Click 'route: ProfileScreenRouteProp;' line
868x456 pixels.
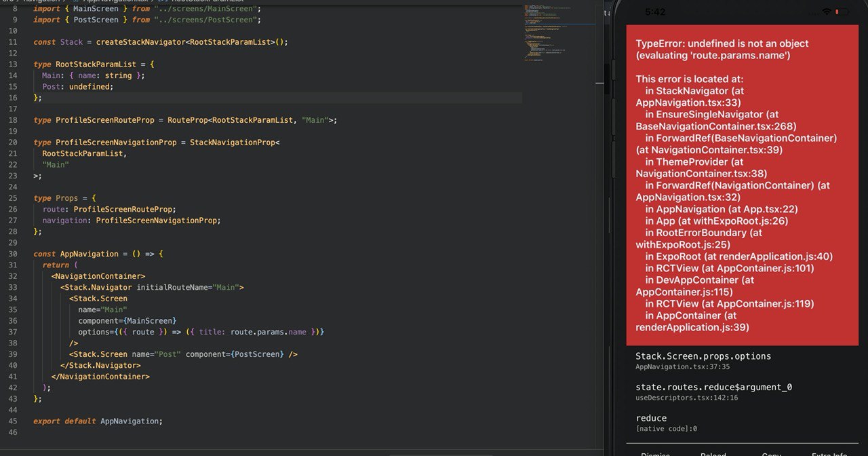coord(109,209)
